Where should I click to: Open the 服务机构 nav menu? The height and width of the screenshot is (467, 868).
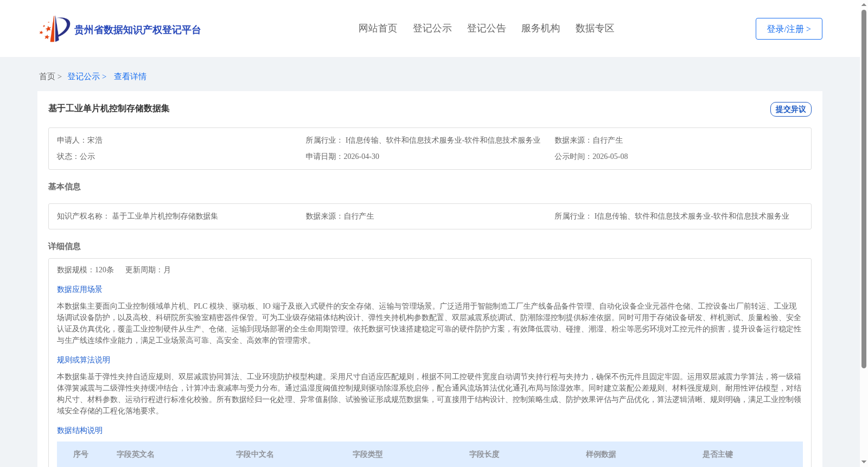pos(541,28)
